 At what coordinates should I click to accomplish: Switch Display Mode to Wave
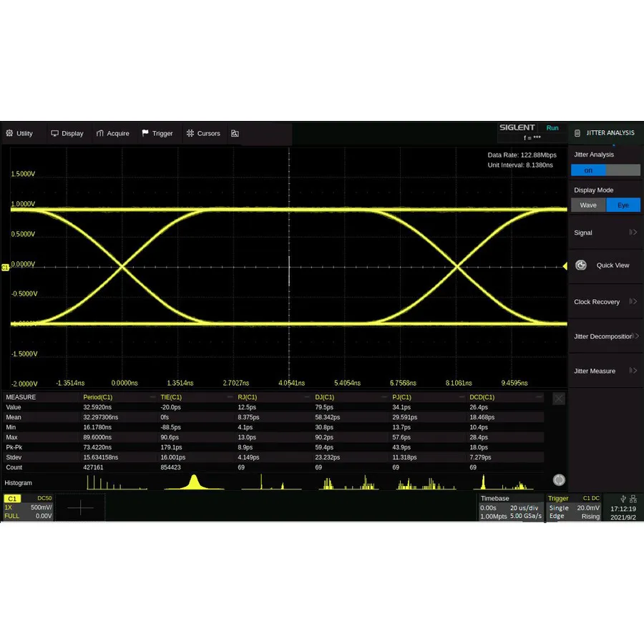click(588, 205)
